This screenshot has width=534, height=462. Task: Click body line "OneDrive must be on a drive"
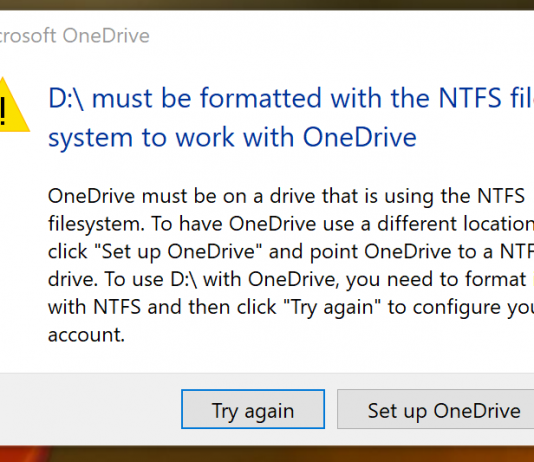coord(286,196)
